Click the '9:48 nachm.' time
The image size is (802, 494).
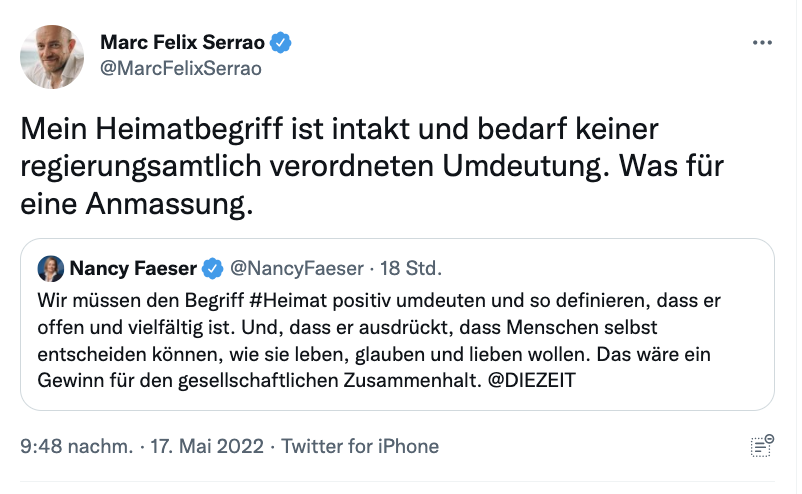pyautogui.click(x=77, y=446)
